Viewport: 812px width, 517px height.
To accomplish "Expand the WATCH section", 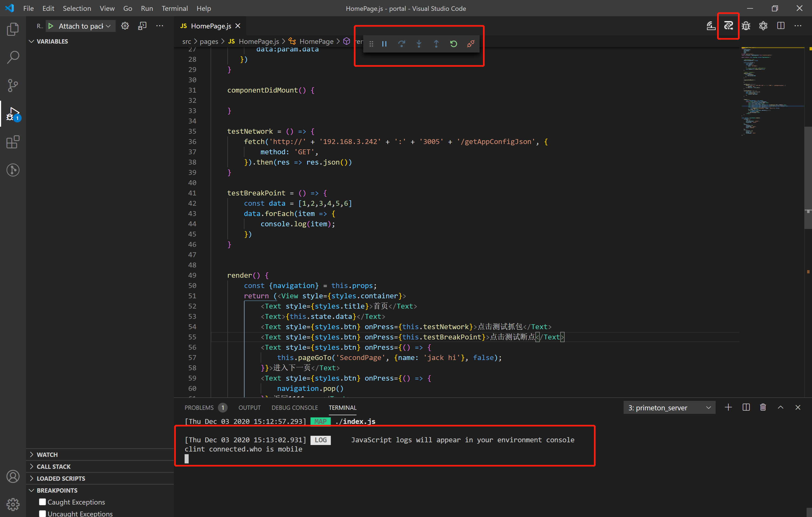I will tap(47, 455).
